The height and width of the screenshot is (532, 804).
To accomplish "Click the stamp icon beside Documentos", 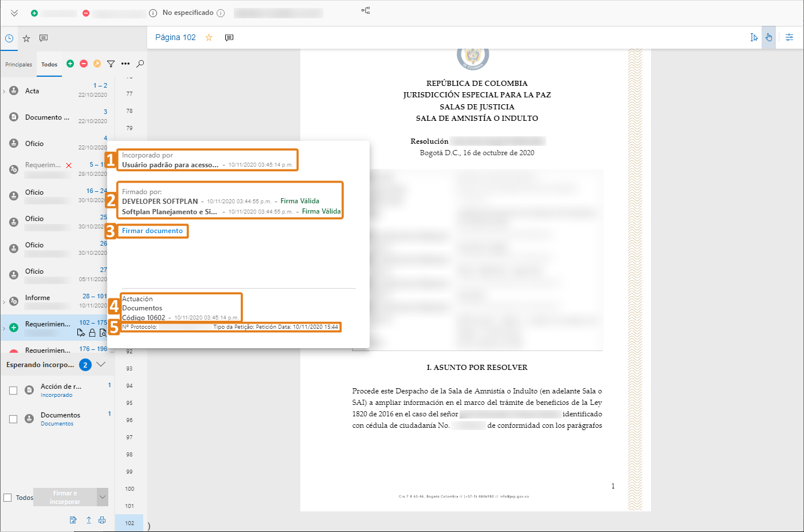I will (29, 419).
